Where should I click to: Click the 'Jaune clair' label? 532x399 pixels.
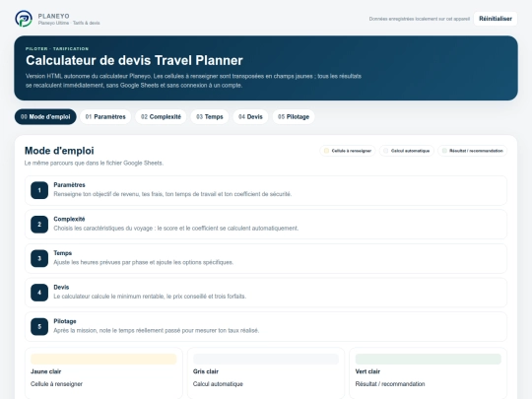click(45, 371)
